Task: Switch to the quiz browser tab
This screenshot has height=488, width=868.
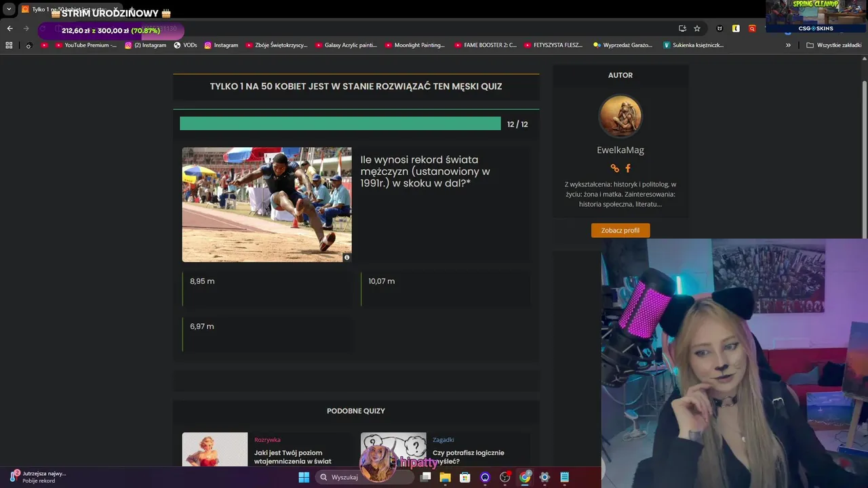Action: [71, 10]
